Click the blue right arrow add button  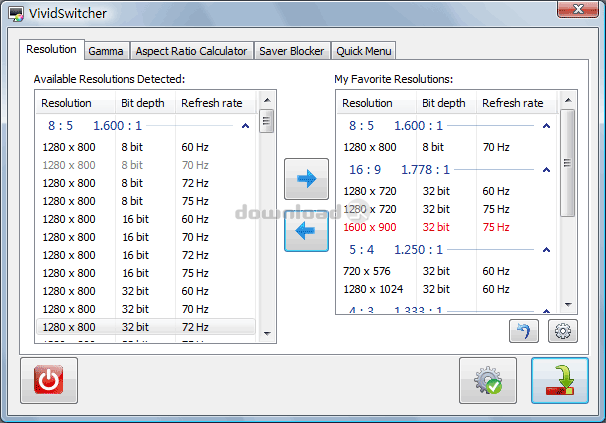coord(306,179)
